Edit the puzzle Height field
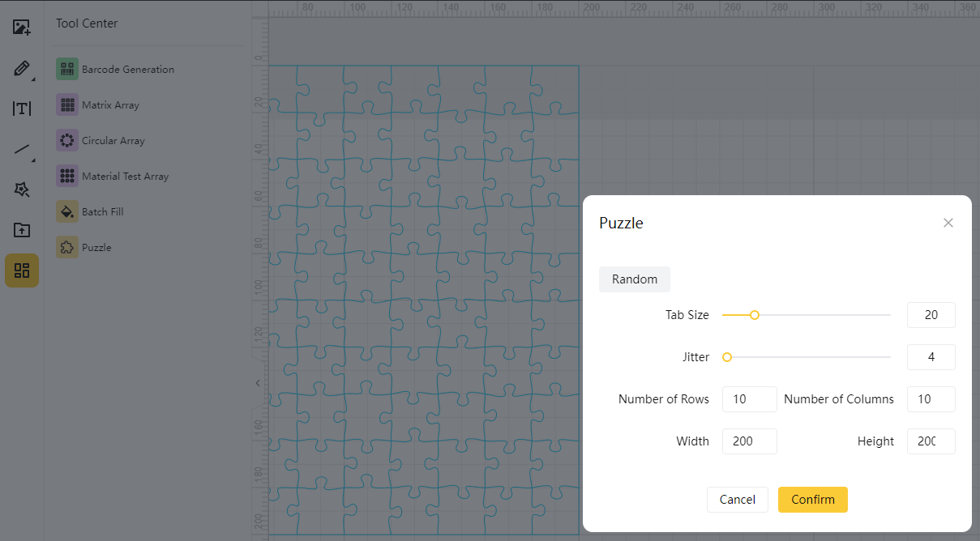This screenshot has height=541, width=980. 931,441
